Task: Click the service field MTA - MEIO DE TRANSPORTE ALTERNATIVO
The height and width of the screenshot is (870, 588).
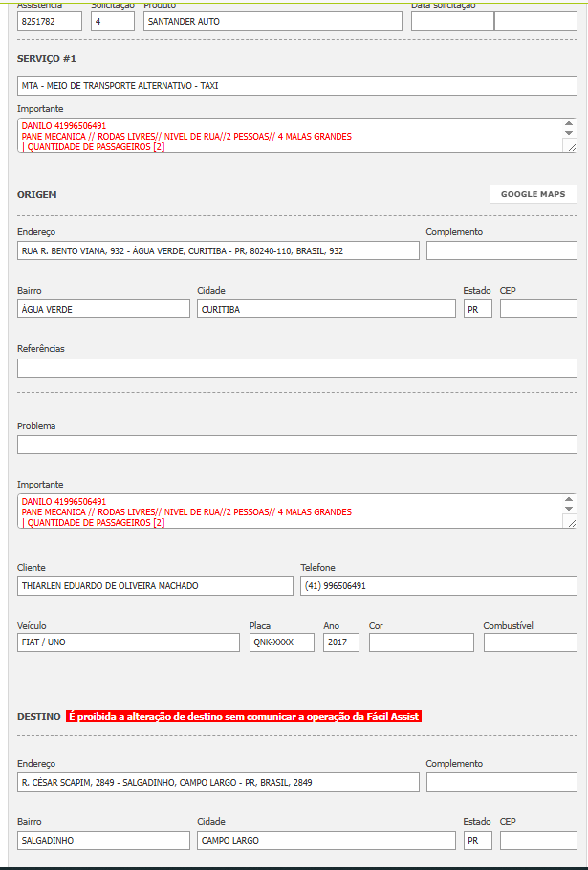Action: click(296, 86)
